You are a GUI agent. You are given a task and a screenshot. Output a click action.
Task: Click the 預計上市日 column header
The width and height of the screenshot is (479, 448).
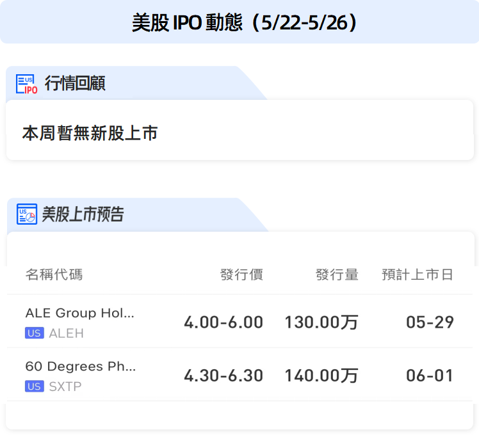point(418,274)
